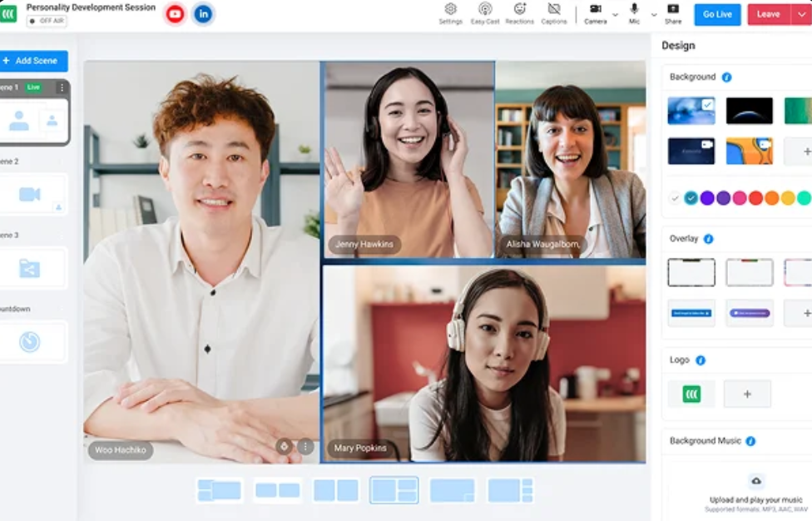The height and width of the screenshot is (521, 812).
Task: Toggle the Captions option
Action: pos(554,12)
